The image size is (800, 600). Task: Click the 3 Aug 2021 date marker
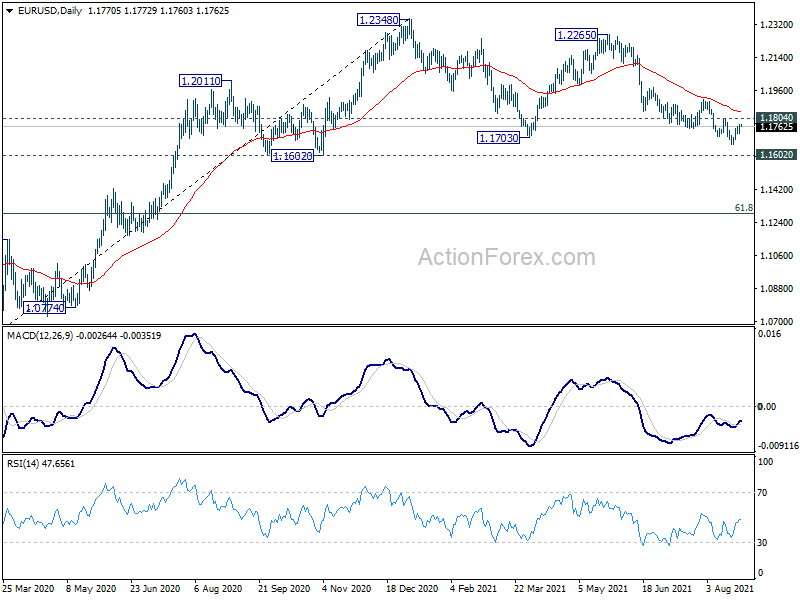(x=730, y=589)
